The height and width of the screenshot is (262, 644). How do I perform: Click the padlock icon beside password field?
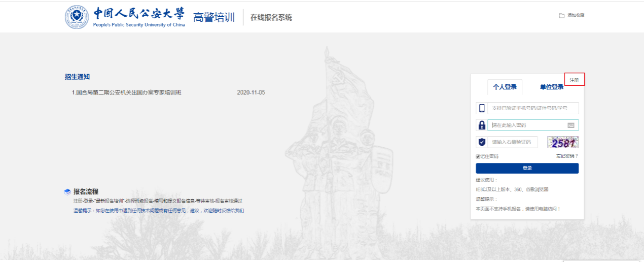point(482,125)
